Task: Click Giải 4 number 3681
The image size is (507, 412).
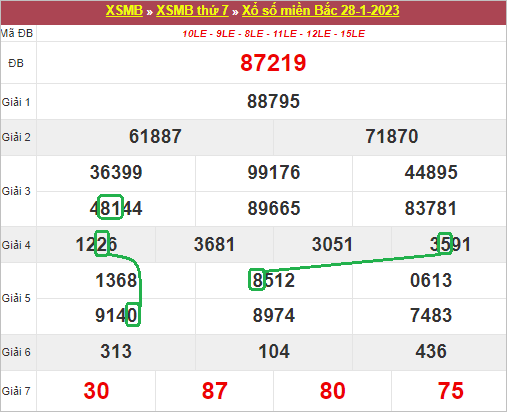Action: point(214,244)
